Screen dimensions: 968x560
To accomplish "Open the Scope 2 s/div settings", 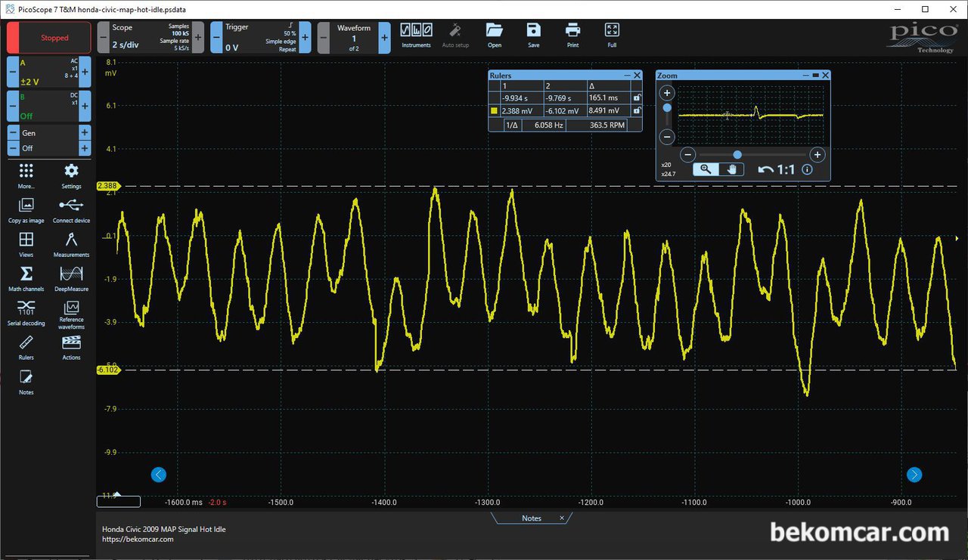I will tap(150, 38).
